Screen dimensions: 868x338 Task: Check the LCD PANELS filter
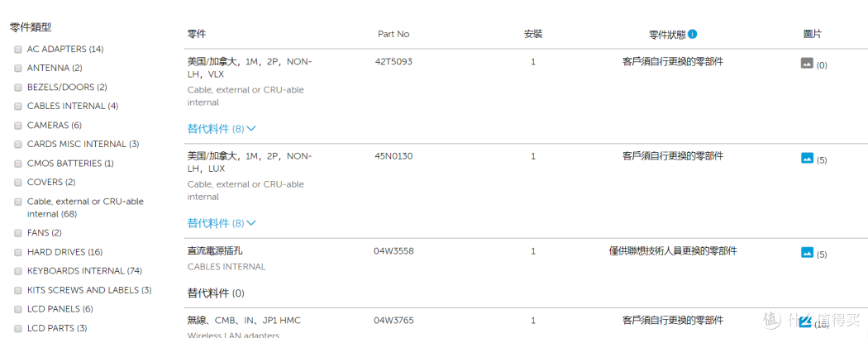(x=18, y=309)
